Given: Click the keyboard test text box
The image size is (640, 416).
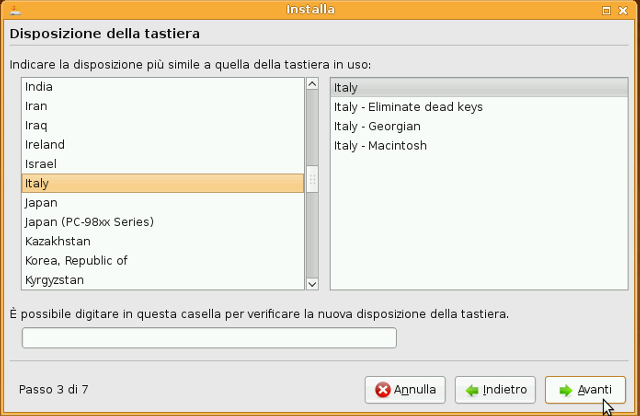Looking at the screenshot, I should (209, 338).
